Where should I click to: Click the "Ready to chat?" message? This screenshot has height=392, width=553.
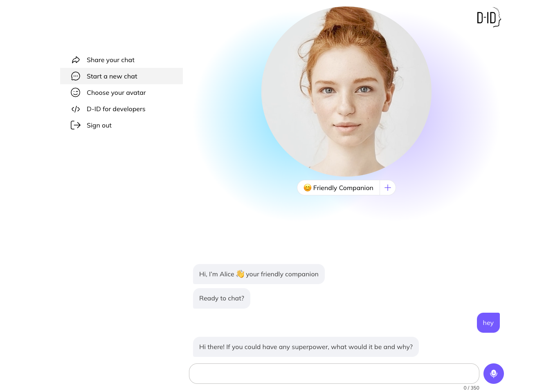pyautogui.click(x=222, y=298)
